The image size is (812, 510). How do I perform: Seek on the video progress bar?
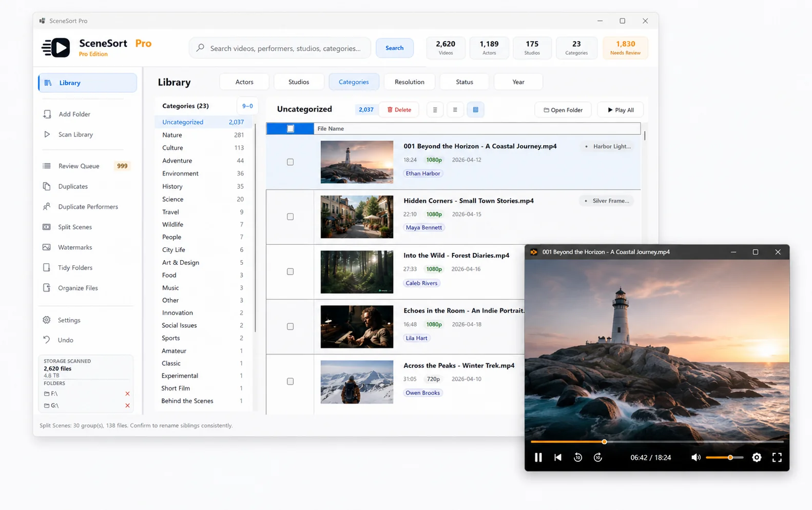click(x=657, y=442)
